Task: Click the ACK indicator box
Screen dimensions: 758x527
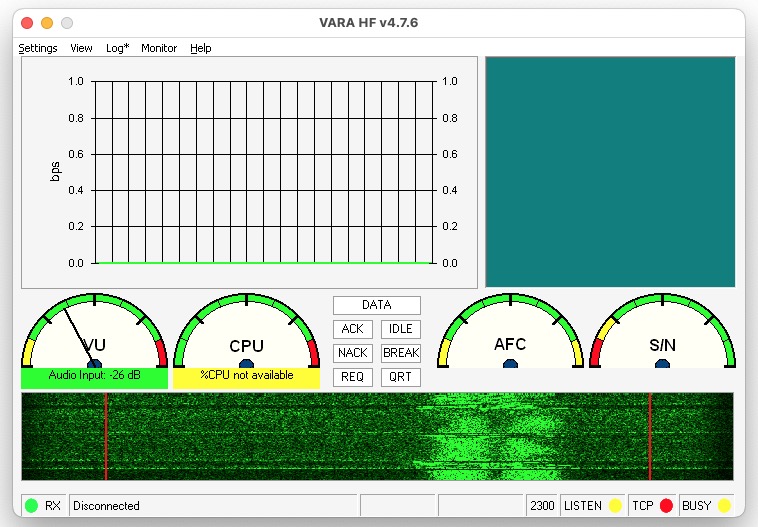Action: click(x=352, y=329)
